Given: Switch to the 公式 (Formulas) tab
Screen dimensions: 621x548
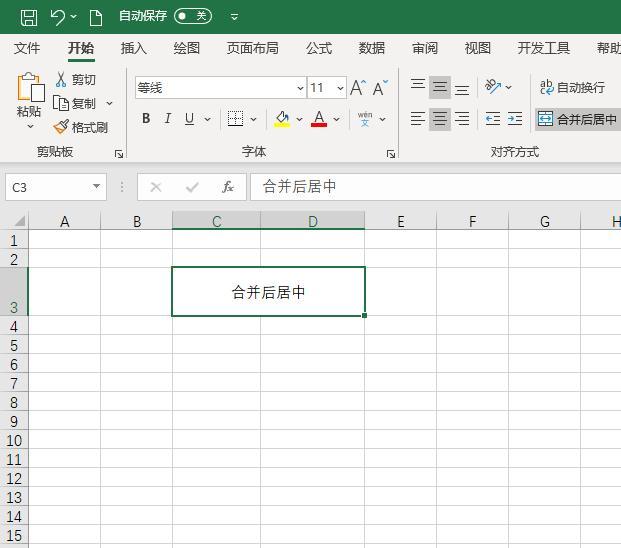Looking at the screenshot, I should tap(318, 48).
